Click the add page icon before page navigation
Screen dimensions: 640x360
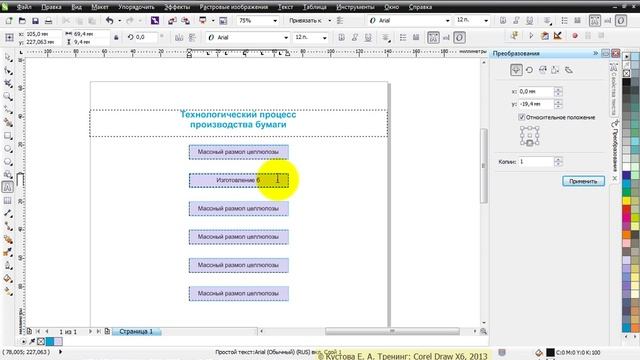29,331
